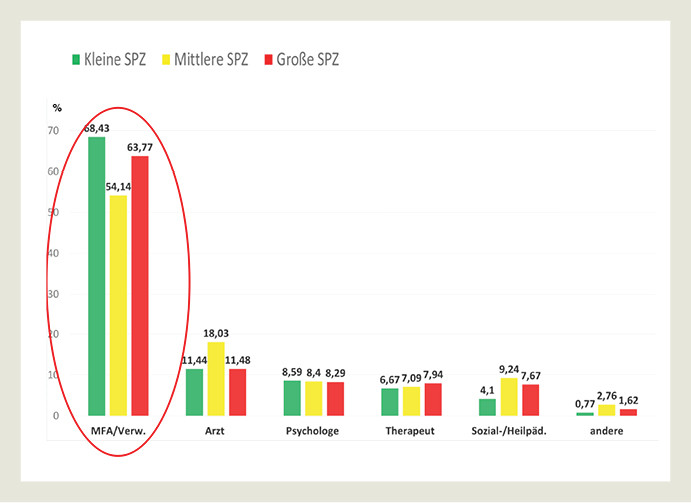Click the 'Sozial-/Heilpäd.' category axis label
The image size is (691, 503).
508,432
